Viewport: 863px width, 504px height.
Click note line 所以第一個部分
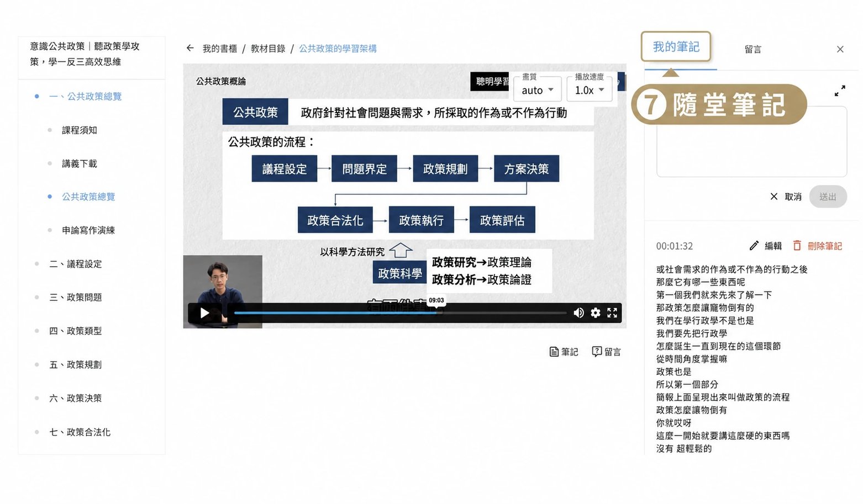point(687,384)
